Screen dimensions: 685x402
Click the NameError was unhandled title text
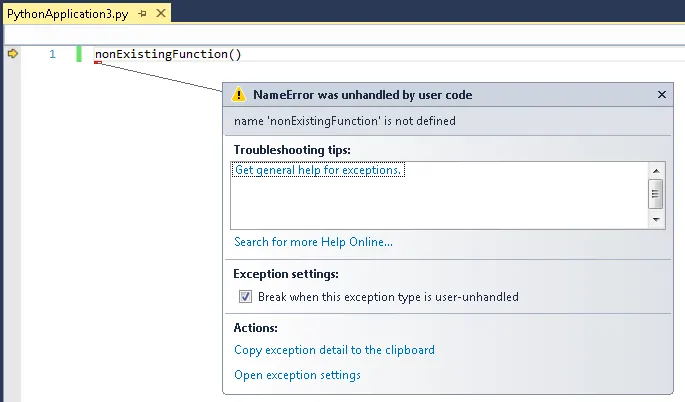[362, 95]
